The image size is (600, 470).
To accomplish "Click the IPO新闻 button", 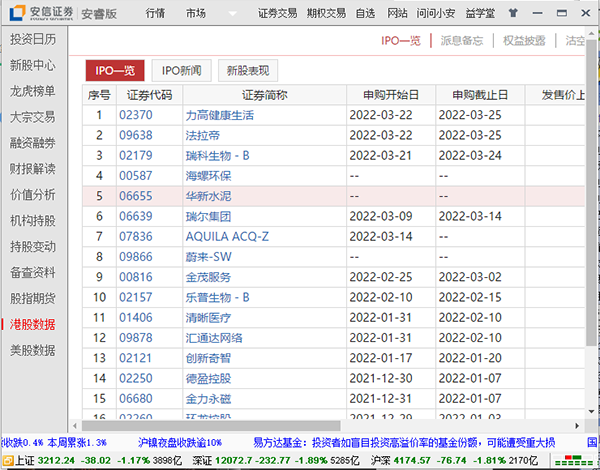I will (x=182, y=70).
